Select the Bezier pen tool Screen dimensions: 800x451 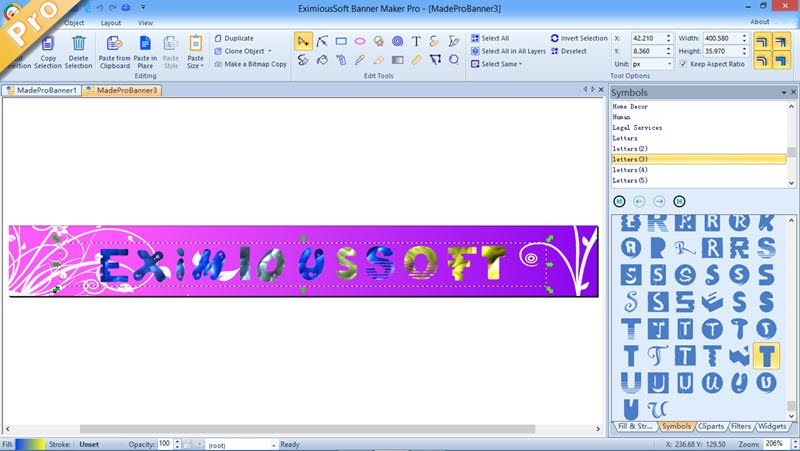[454, 41]
